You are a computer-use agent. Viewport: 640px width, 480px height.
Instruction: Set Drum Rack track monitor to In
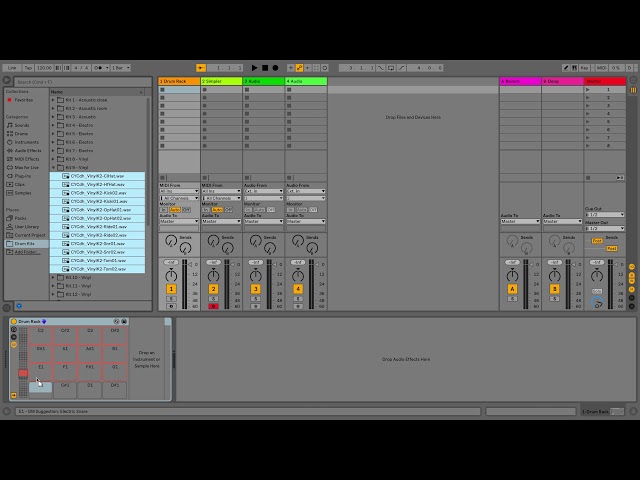click(x=163, y=210)
